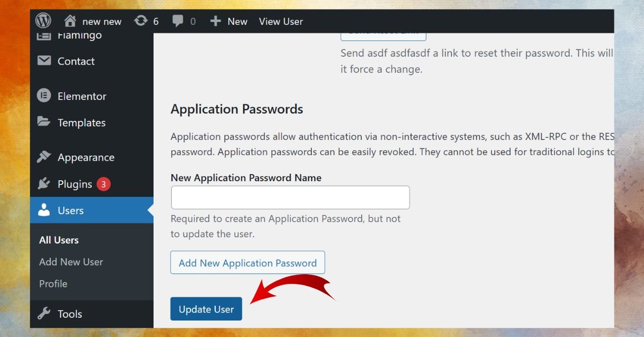Go to All Users submenu

[59, 240]
